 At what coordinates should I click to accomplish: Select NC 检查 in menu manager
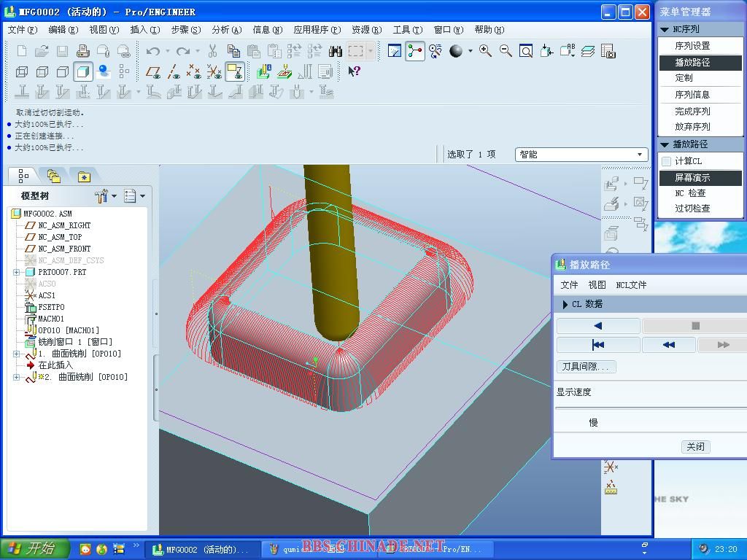[689, 193]
